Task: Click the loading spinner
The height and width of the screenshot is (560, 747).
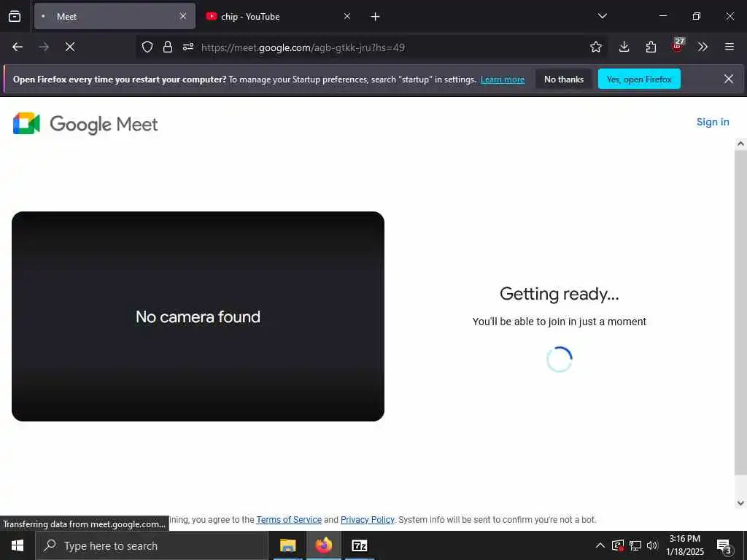Action: coord(560,359)
